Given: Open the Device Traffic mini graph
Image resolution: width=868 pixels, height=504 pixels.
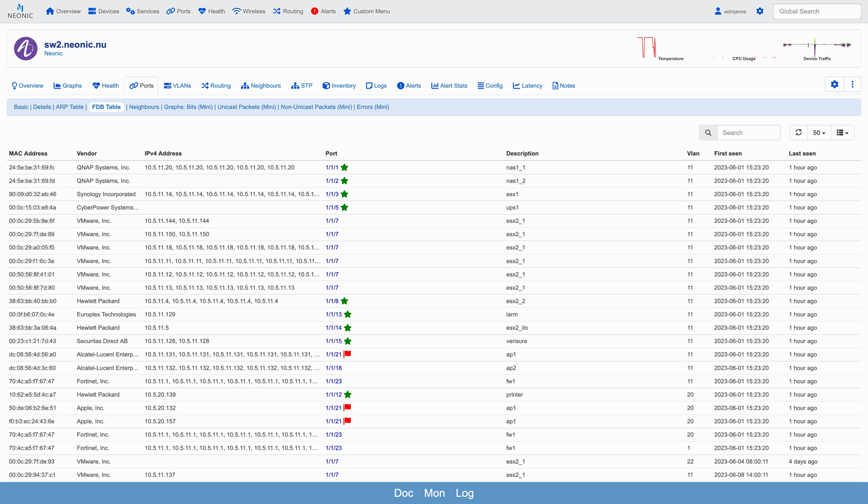Looking at the screenshot, I should click(817, 48).
